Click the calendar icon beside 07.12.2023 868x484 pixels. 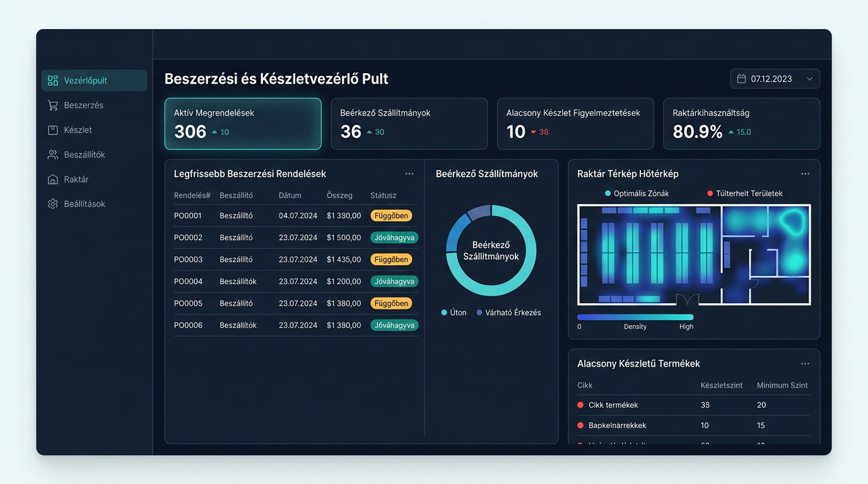pos(742,79)
